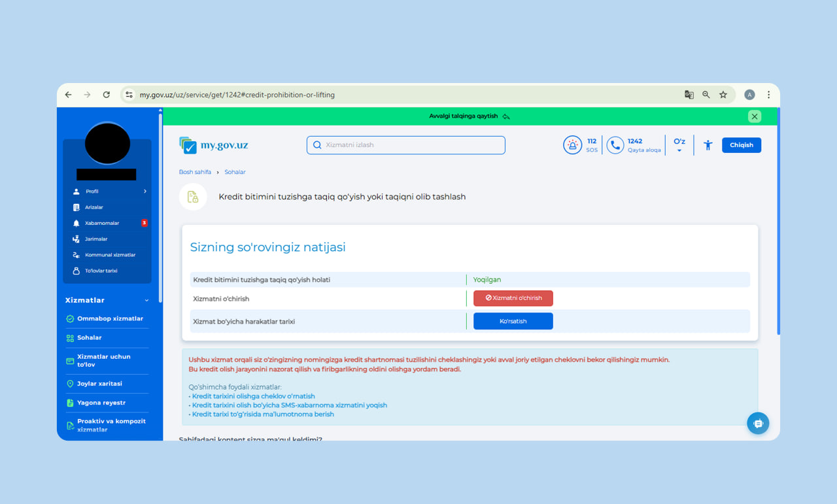The height and width of the screenshot is (504, 837).
Task: Click the Google Translate icon in address bar
Action: [x=689, y=95]
